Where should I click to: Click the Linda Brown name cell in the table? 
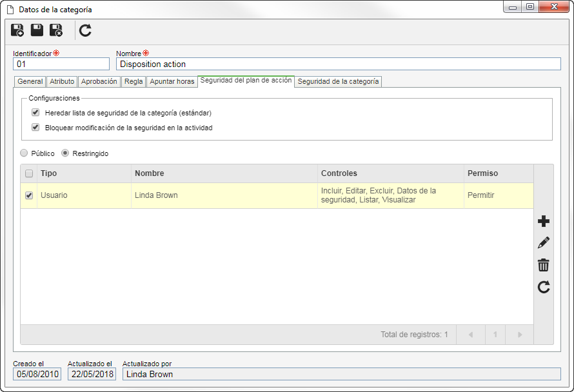tap(224, 195)
